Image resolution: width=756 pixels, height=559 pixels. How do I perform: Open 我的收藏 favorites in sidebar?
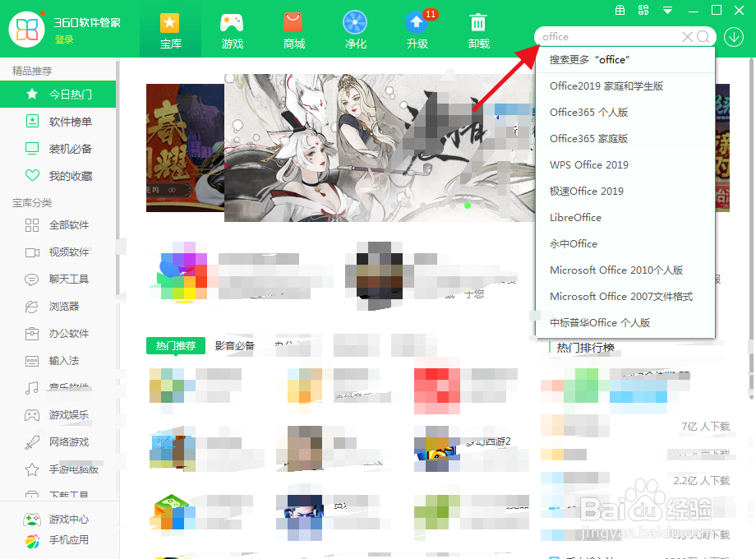point(58,176)
